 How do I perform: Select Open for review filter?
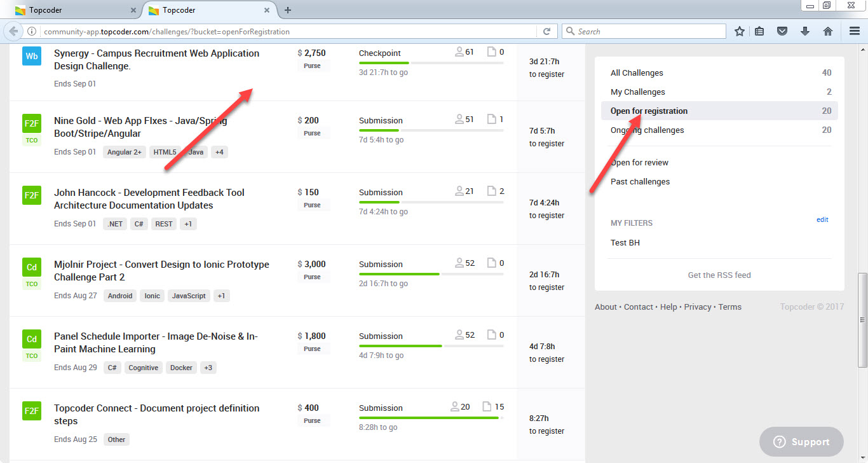[x=639, y=162]
